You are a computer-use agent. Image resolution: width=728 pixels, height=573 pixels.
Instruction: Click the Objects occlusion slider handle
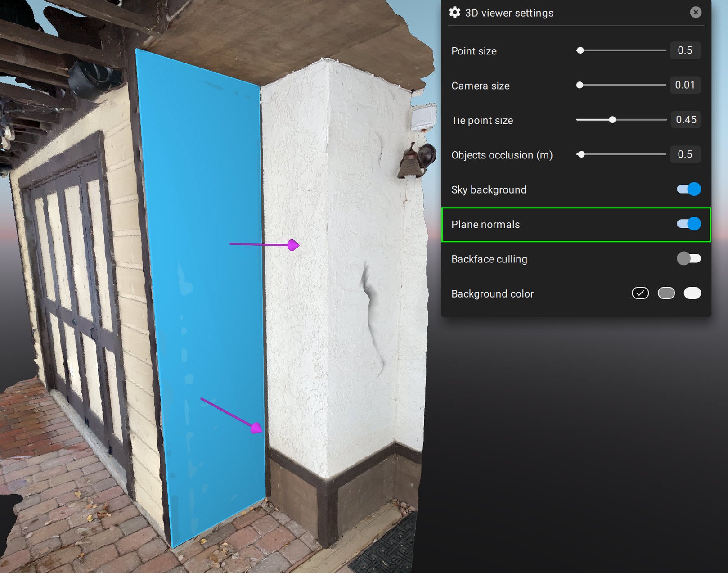coord(581,154)
